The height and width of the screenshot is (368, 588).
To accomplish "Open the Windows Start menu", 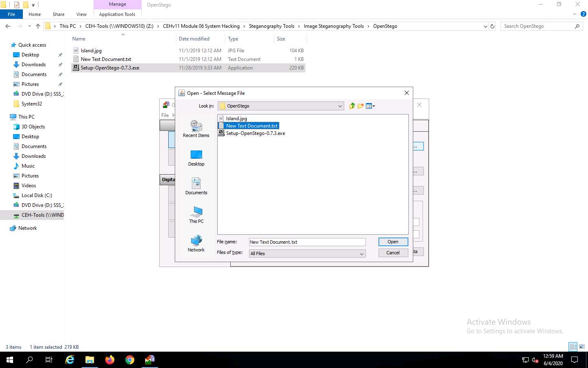I will tap(10, 360).
